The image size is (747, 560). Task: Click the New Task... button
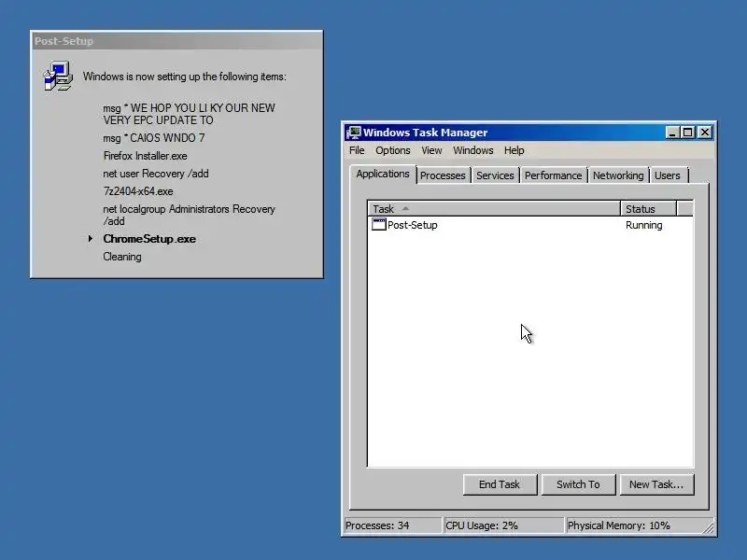point(656,484)
